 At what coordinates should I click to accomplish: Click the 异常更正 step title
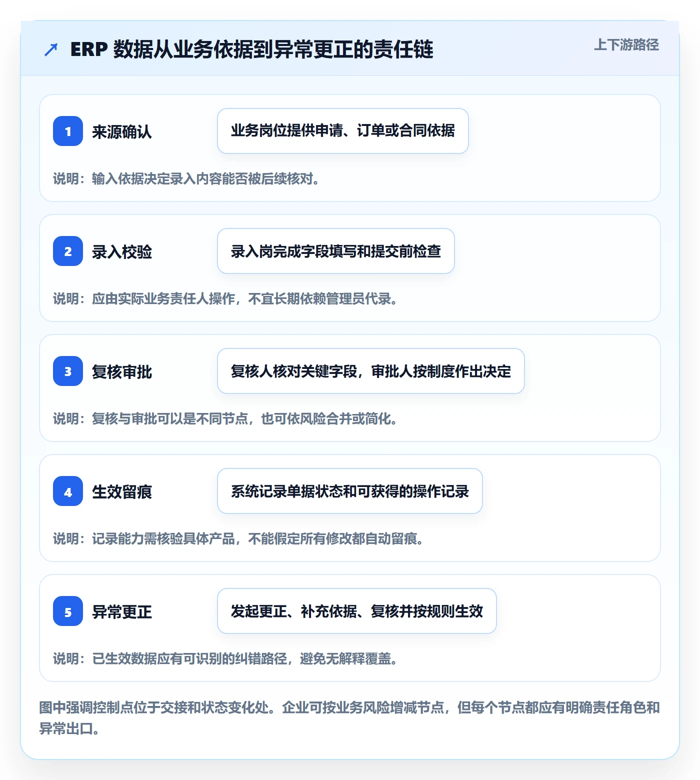tap(122, 611)
